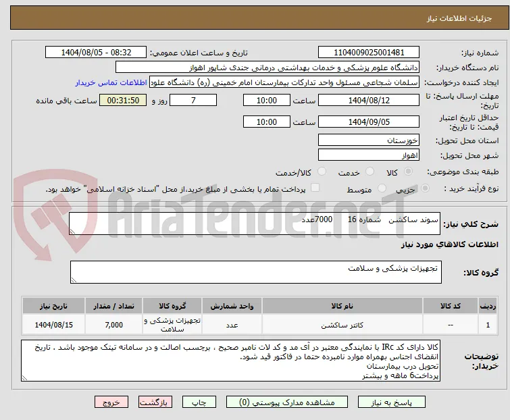Click the price validity hour 10:00 field
Screen dimensions: 510x420
pos(266,122)
